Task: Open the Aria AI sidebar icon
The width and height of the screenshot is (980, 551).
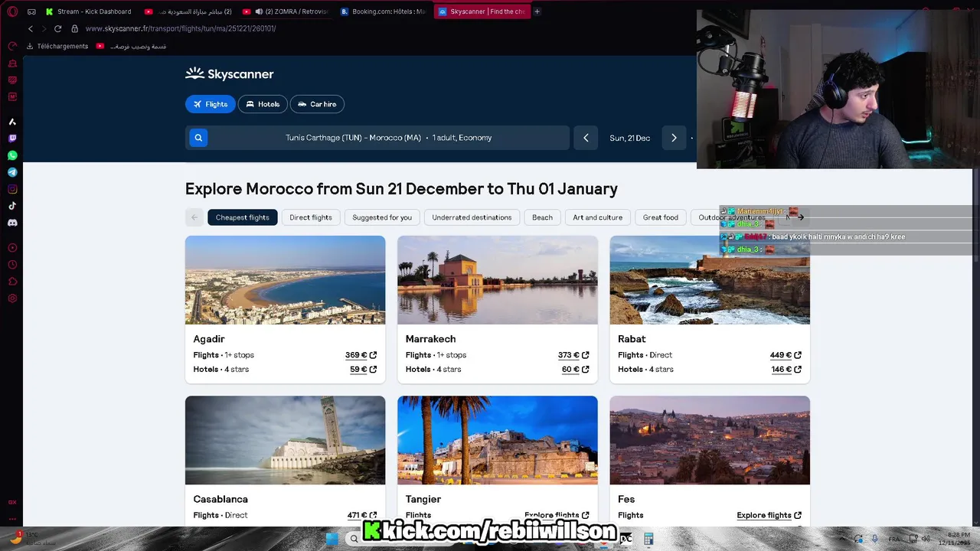Action: tap(12, 122)
